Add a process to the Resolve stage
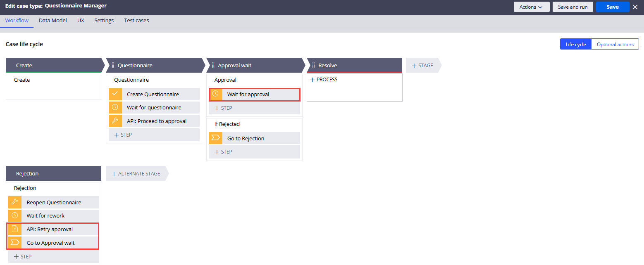 click(324, 80)
